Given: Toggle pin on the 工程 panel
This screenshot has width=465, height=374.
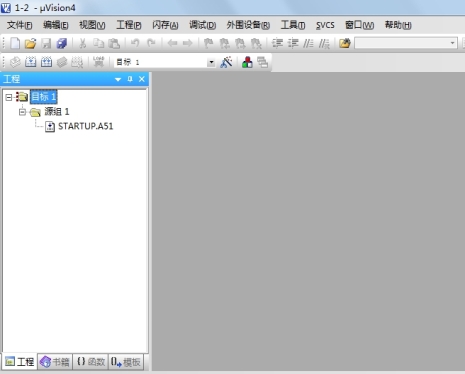Looking at the screenshot, I should [x=130, y=79].
